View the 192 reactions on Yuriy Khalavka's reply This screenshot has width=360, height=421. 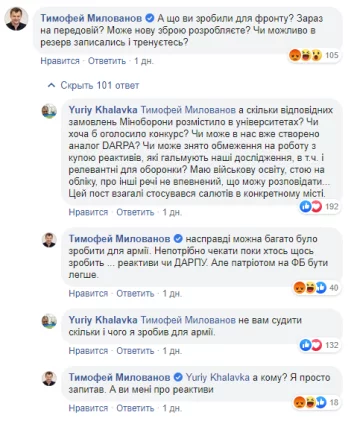point(319,206)
